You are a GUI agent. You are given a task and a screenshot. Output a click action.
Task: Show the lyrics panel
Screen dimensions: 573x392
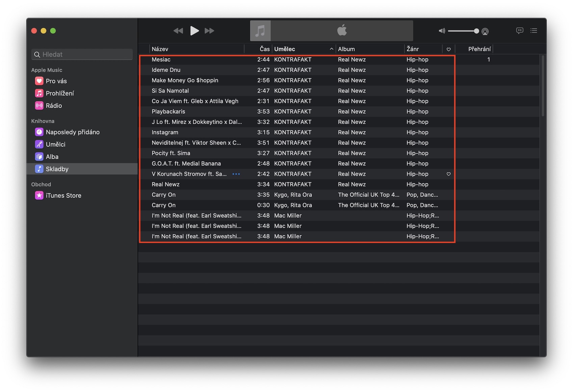click(520, 31)
